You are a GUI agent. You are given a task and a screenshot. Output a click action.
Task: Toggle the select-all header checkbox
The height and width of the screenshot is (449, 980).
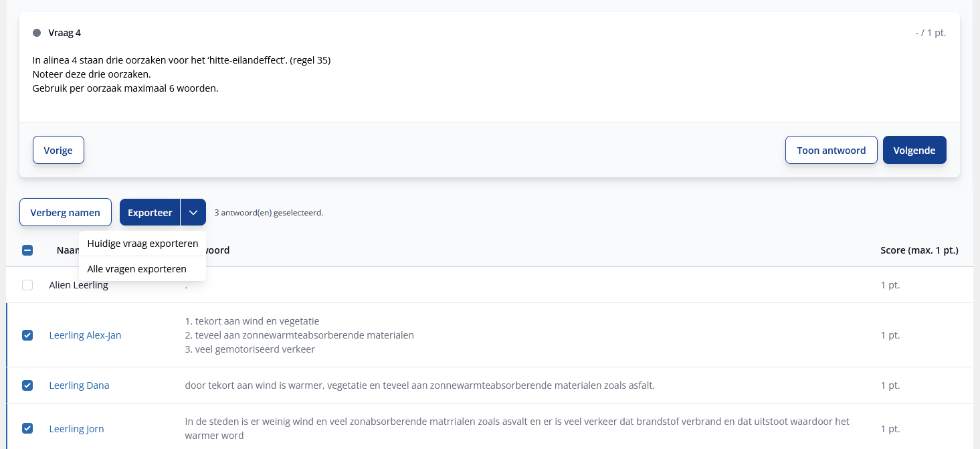coord(27,250)
